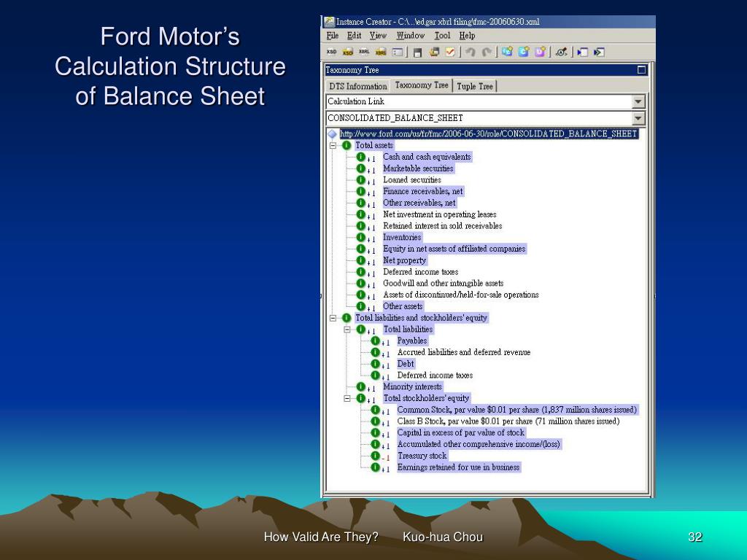Select Finance receivables, net
Screen dimensions: 747x560
pyautogui.click(x=423, y=192)
